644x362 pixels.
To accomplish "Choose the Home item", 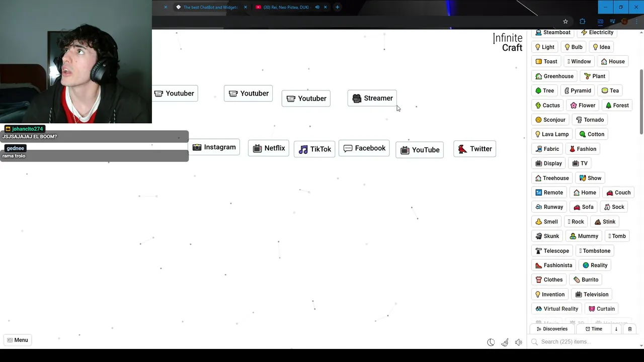I will (x=585, y=193).
